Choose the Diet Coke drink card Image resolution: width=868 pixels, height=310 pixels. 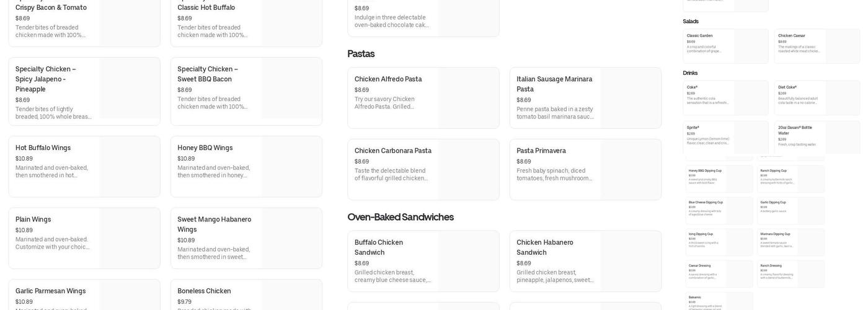(x=817, y=98)
